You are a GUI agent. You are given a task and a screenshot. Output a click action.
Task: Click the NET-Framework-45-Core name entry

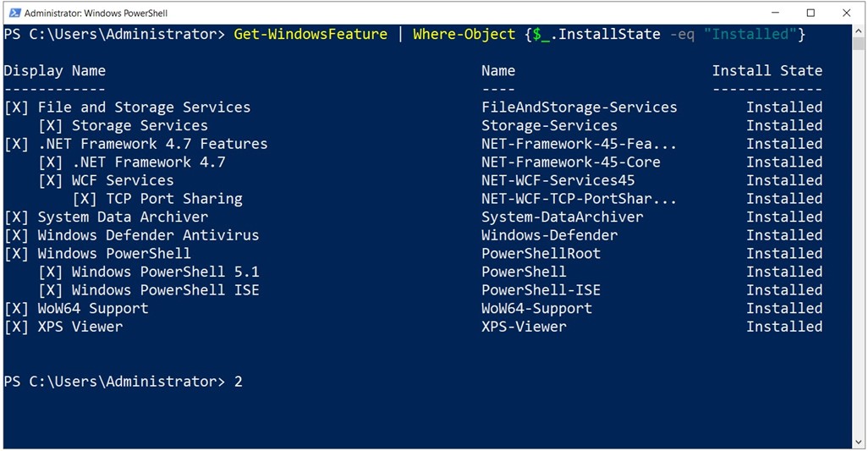(571, 162)
